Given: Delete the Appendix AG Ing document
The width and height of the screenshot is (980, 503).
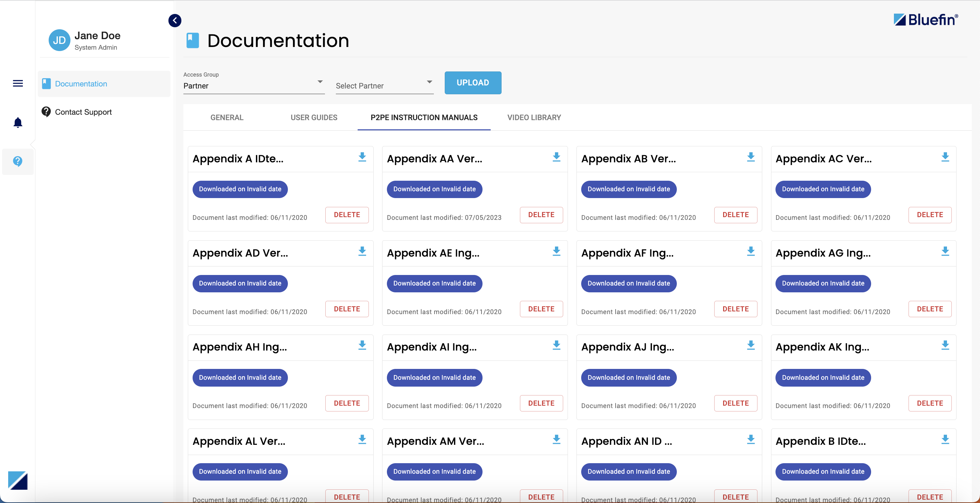Looking at the screenshot, I should [x=929, y=309].
